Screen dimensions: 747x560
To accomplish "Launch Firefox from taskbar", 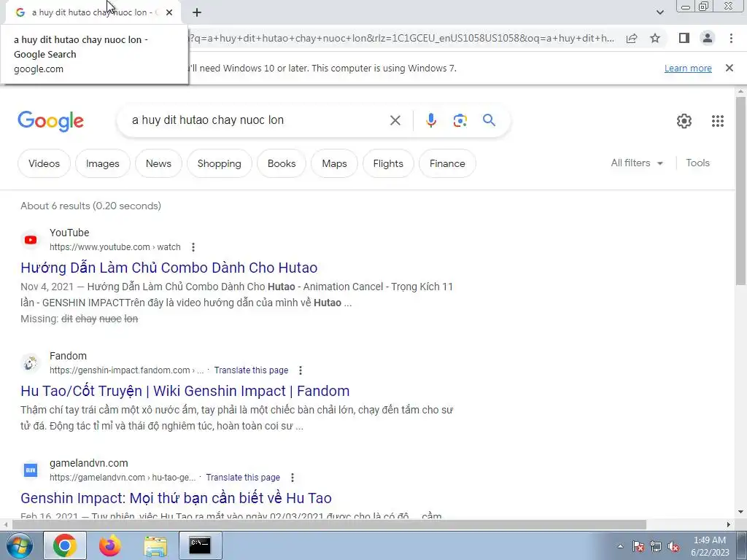I will (110, 545).
